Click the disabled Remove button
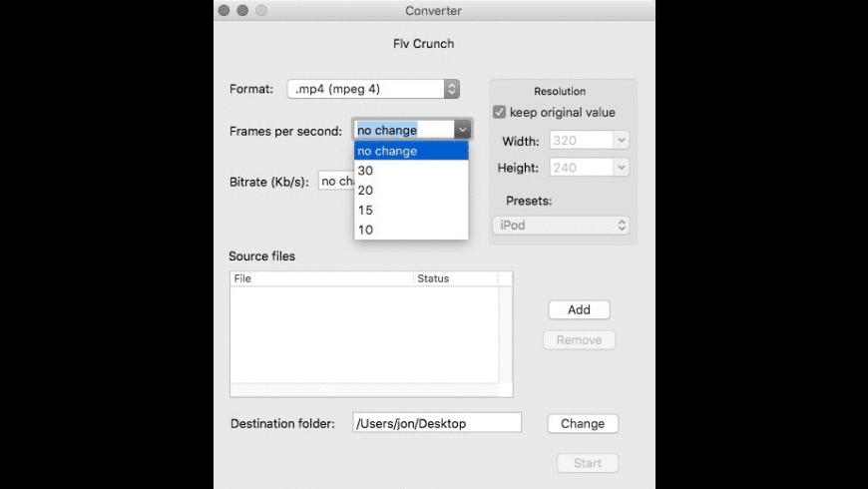Viewport: 868px width, 489px height. pos(579,340)
